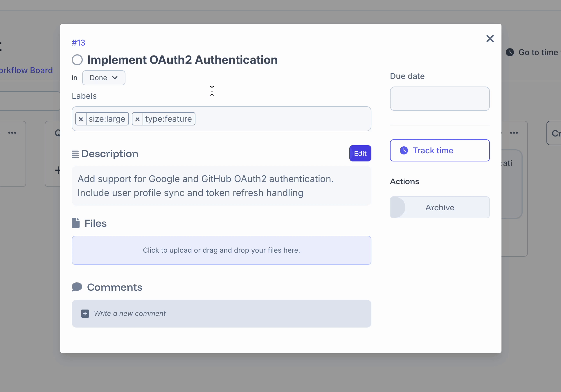Click the Edit description button
The height and width of the screenshot is (392, 561).
(x=360, y=153)
